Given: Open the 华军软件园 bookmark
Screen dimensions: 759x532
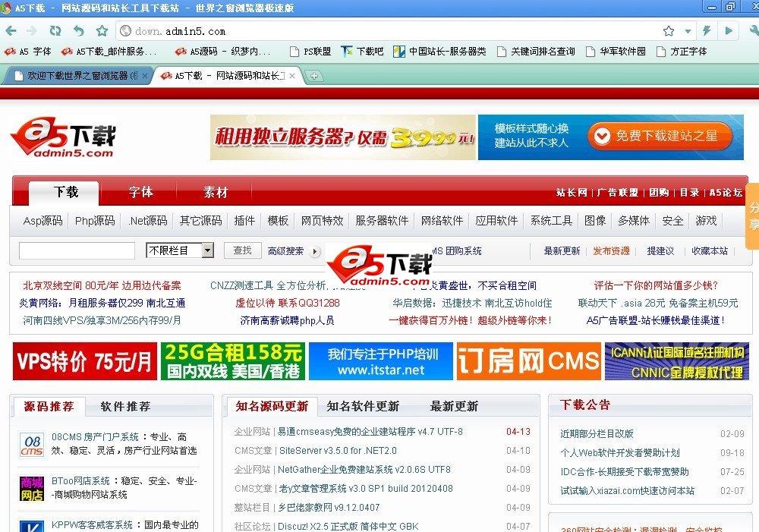Looking at the screenshot, I should (x=616, y=52).
